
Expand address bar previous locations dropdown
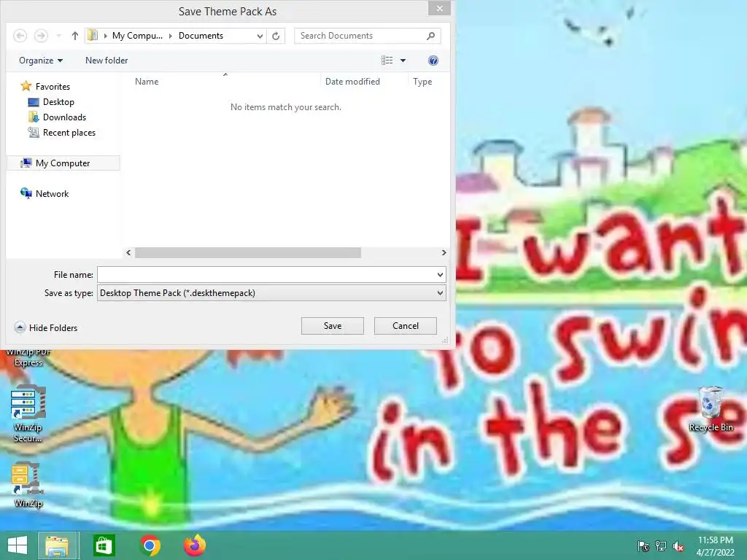tap(260, 36)
